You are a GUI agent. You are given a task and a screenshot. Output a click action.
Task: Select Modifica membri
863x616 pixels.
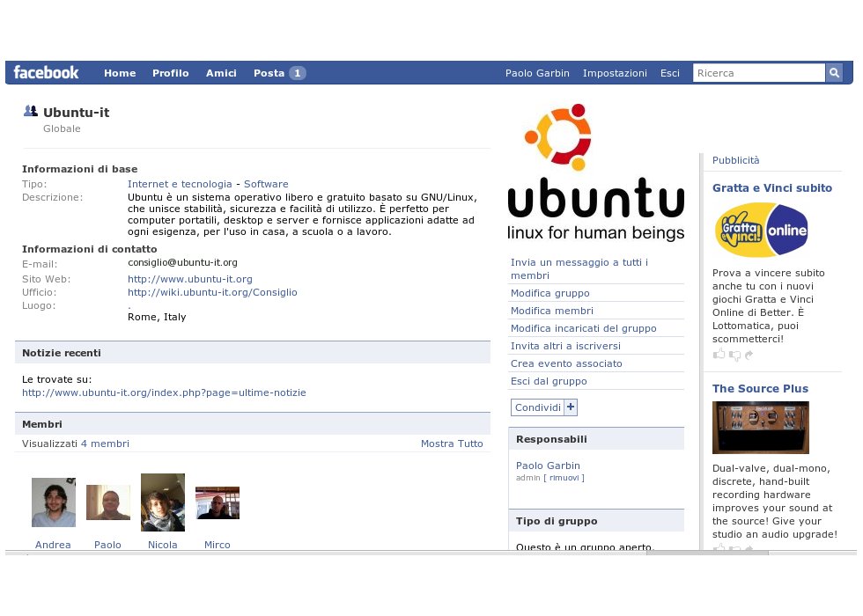(x=552, y=311)
